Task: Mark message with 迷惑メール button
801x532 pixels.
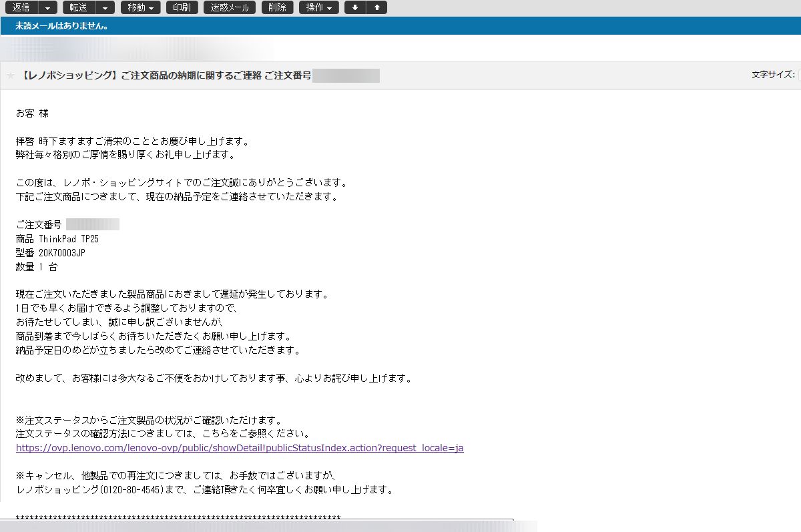Action: [x=230, y=8]
